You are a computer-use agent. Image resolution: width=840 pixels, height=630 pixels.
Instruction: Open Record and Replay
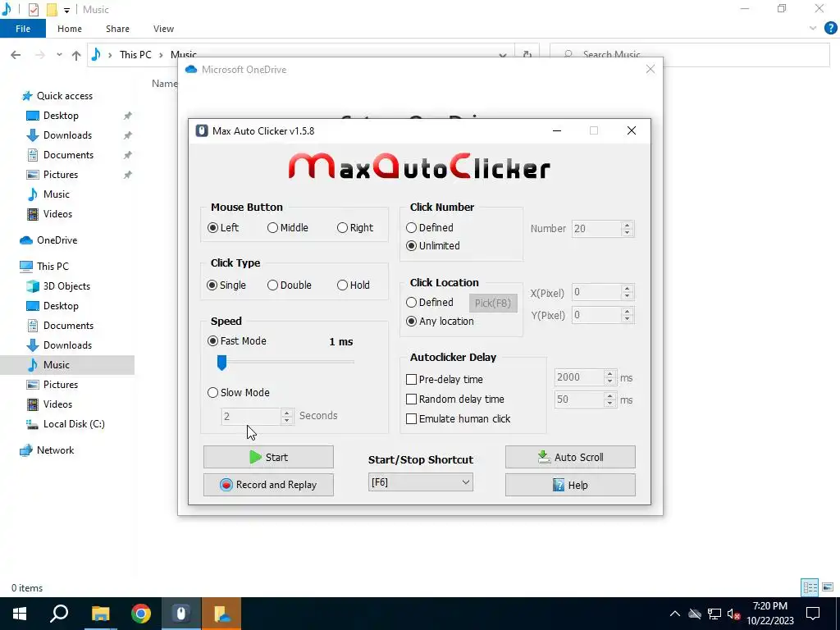coord(268,485)
